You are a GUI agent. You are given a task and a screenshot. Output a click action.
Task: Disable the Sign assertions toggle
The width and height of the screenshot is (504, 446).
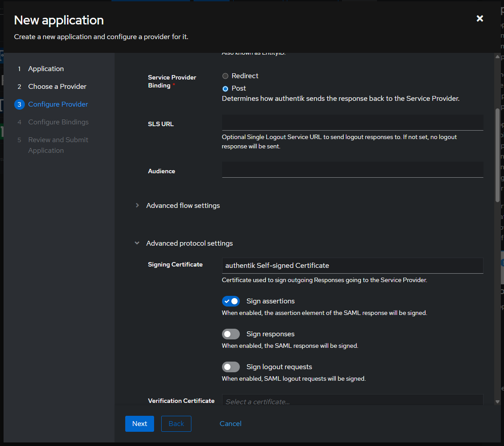click(230, 301)
